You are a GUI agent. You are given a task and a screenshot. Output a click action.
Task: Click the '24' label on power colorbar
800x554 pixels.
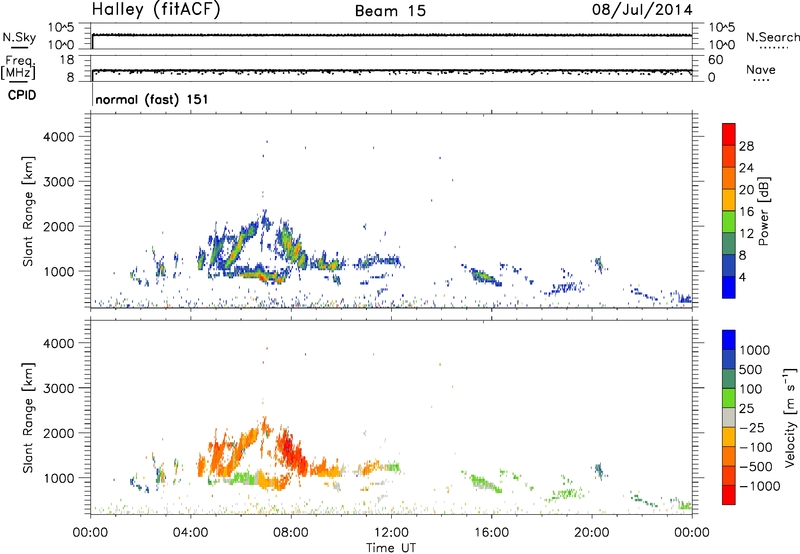coord(746,168)
